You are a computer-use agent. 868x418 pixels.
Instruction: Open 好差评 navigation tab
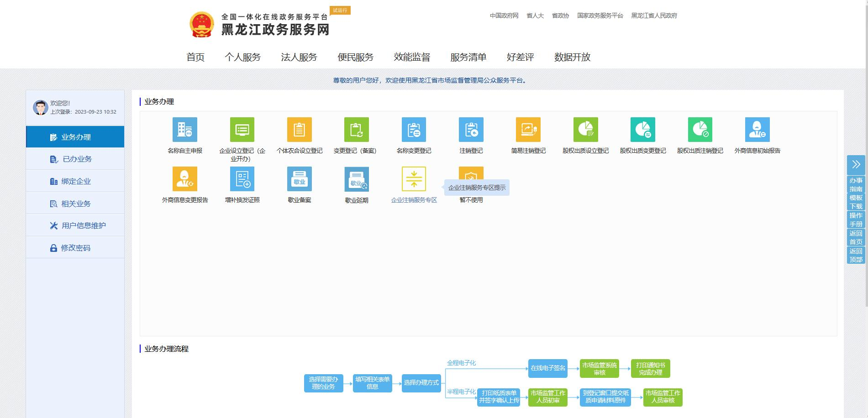(520, 57)
